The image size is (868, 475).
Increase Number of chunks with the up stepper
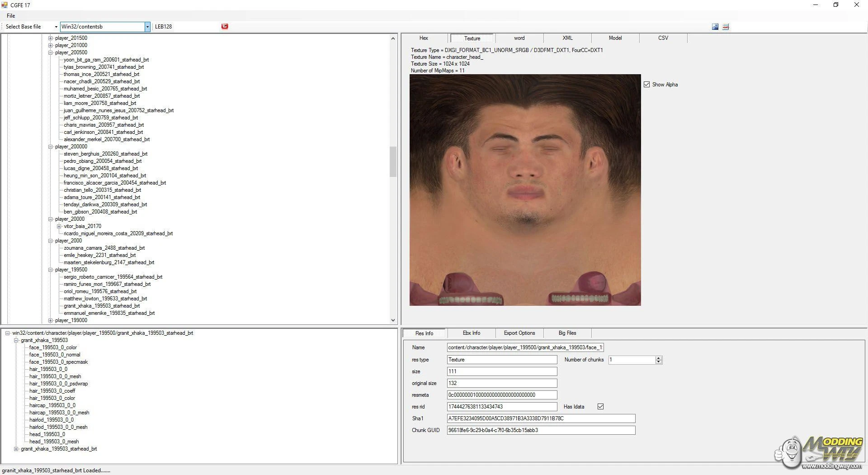click(x=659, y=358)
